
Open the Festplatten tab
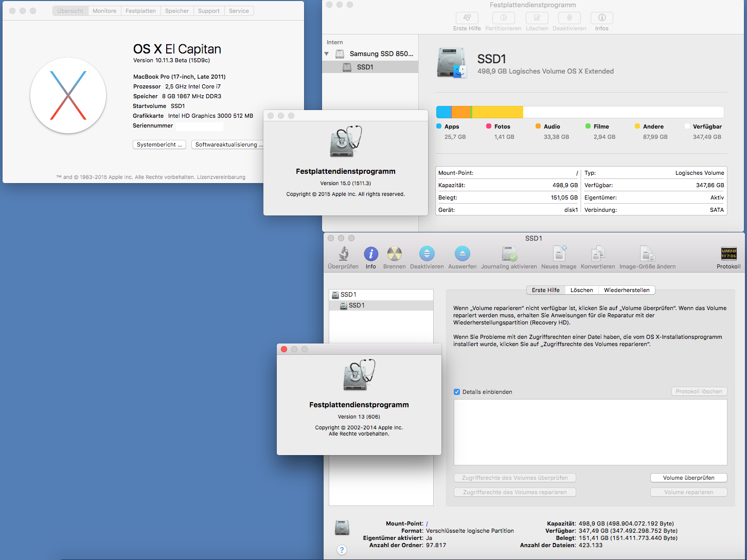(x=140, y=11)
